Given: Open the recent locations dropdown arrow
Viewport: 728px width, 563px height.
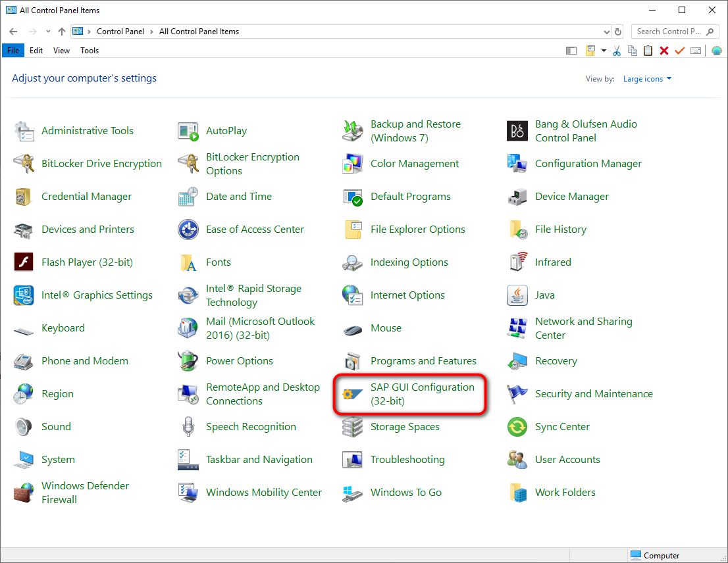Looking at the screenshot, I should tap(48, 32).
